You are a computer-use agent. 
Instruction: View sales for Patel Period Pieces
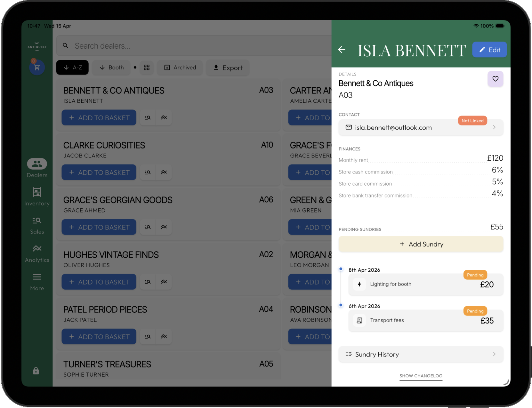(x=148, y=336)
